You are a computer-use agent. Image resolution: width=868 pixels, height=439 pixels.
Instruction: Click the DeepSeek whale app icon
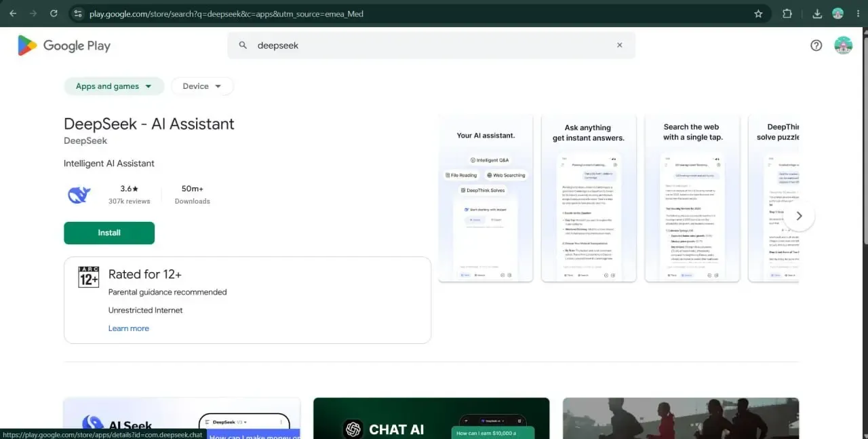point(79,195)
